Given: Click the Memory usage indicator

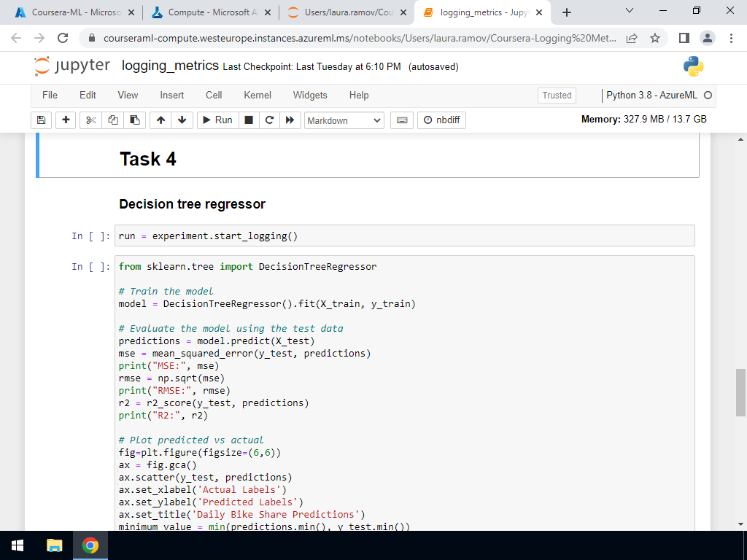Looking at the screenshot, I should [643, 119].
